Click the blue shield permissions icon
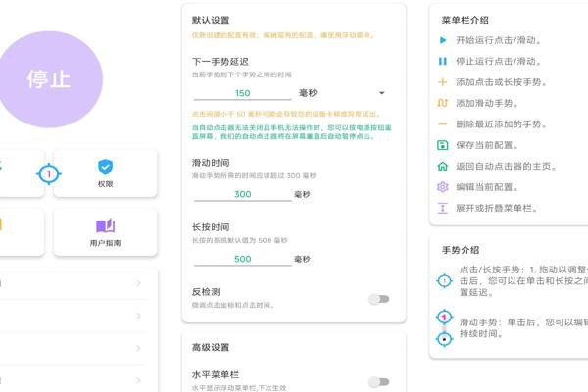The width and height of the screenshot is (588, 392). 105,167
